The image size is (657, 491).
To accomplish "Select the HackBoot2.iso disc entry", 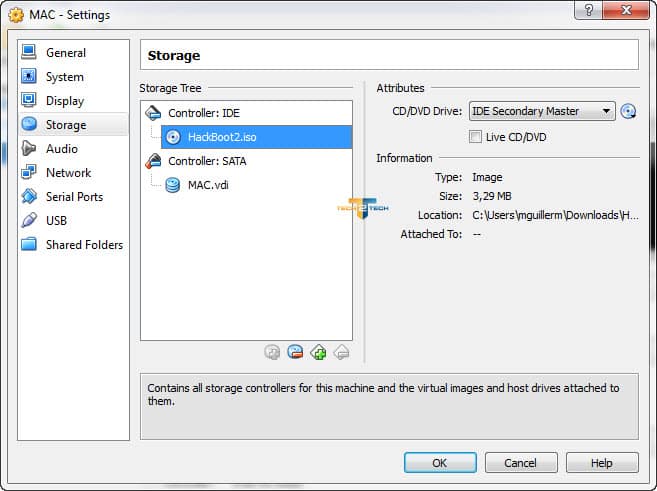I will tap(221, 137).
